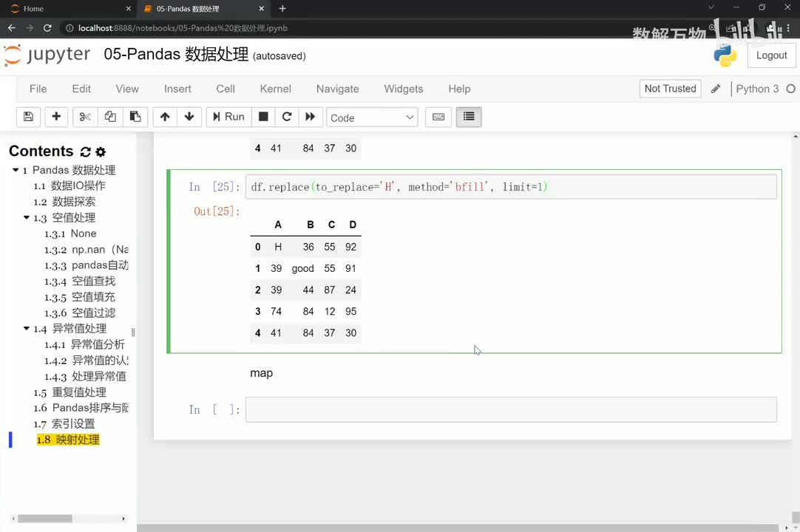Open Contents settings gear icon

(x=101, y=152)
